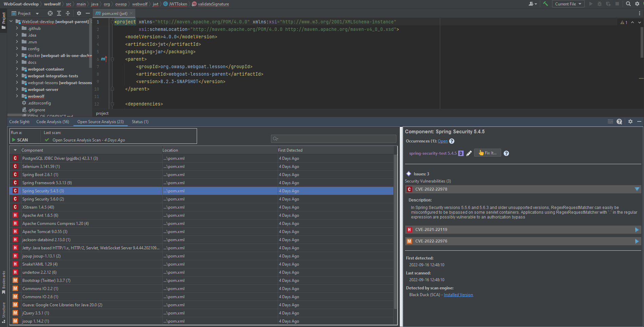This screenshot has width=644, height=327.
Task: Expand all nodes using the expand-all icon
Action: click(59, 13)
